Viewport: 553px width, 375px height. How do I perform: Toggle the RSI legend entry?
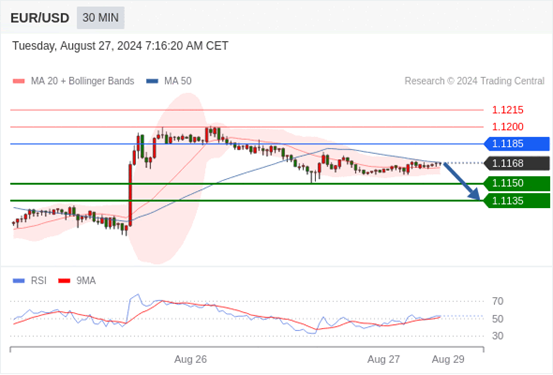[x=30, y=281]
